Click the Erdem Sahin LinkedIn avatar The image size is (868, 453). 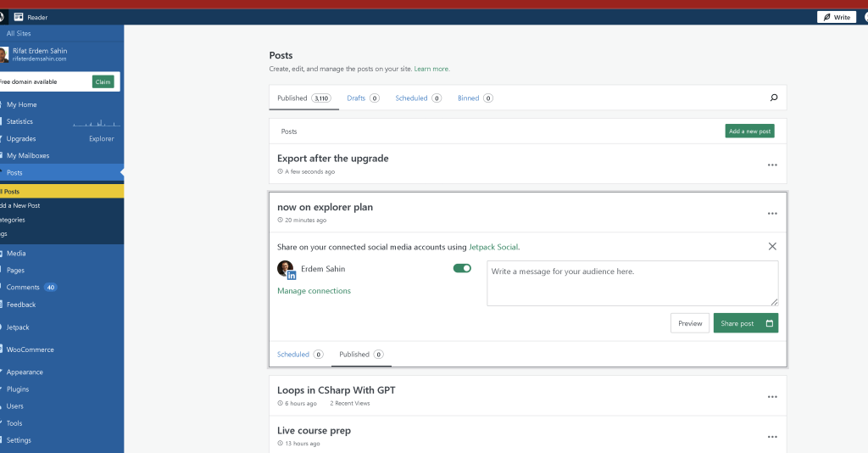tap(287, 270)
